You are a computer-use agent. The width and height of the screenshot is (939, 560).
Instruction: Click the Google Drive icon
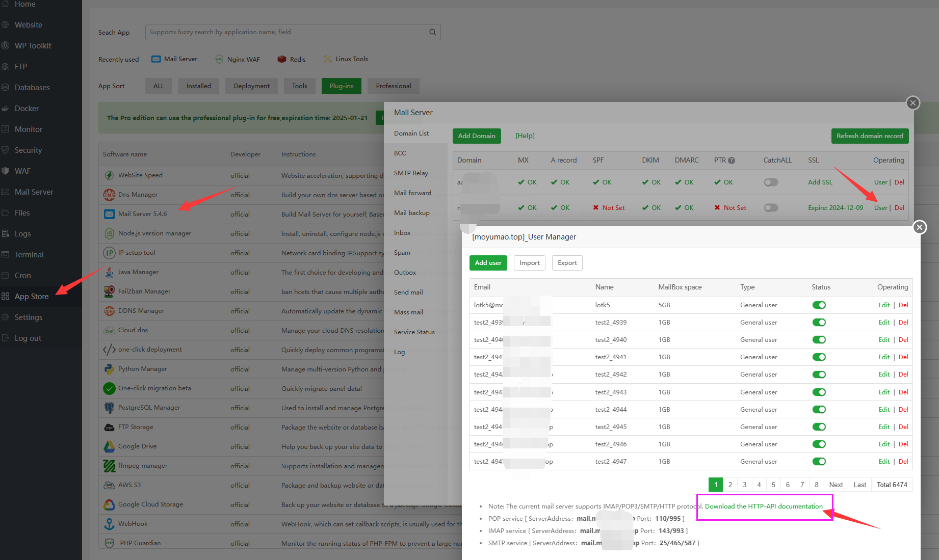pos(109,446)
